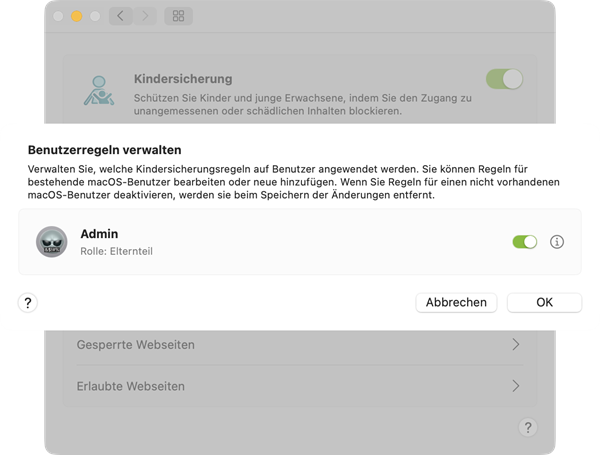Go forward with the toolbar arrow

coord(145,16)
